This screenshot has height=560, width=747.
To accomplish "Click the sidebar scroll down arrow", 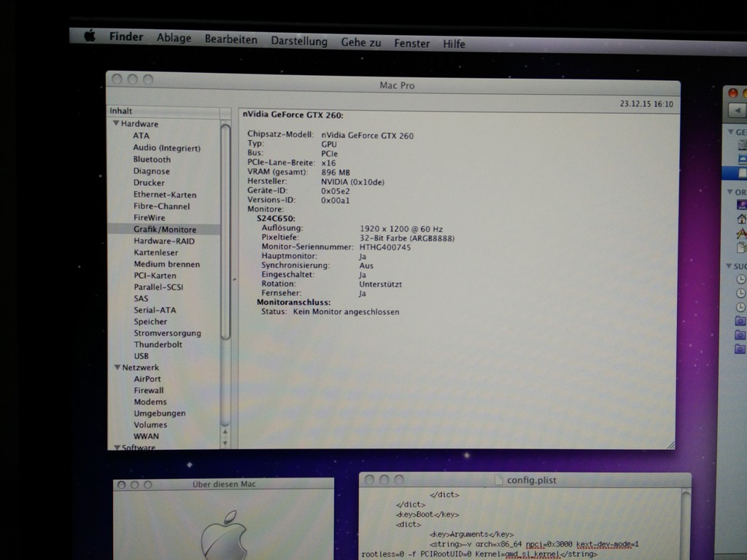I will 225,443.
